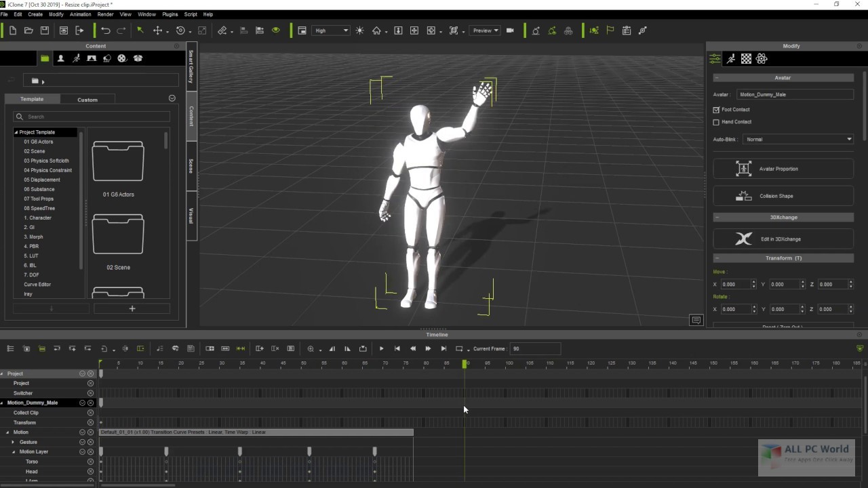Click the Content search field
The height and width of the screenshot is (488, 868).
(92, 117)
